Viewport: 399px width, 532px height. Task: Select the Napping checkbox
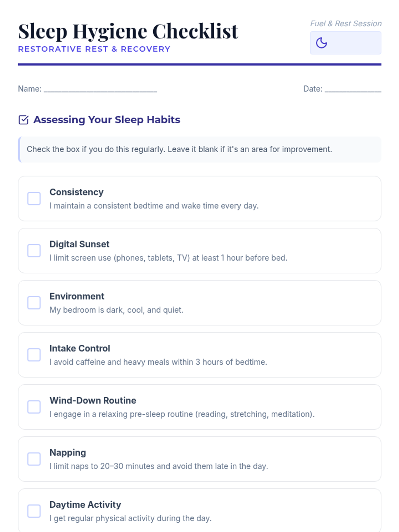[34, 459]
